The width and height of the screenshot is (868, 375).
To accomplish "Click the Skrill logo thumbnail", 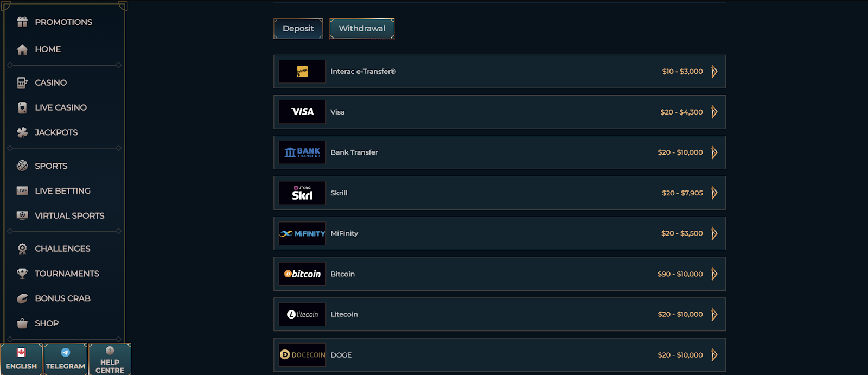I will click(x=302, y=193).
